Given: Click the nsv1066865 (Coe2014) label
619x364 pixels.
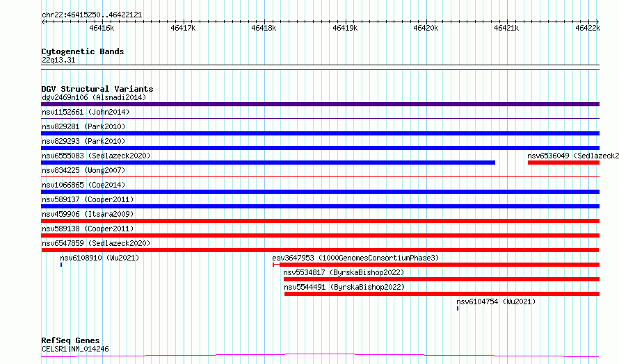Looking at the screenshot, I should point(83,185).
